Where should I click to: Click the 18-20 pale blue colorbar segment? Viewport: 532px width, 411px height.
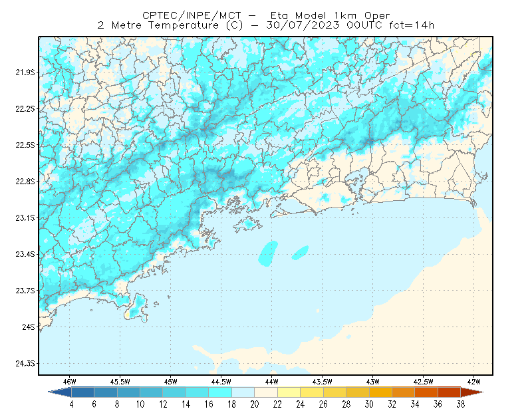(243, 392)
